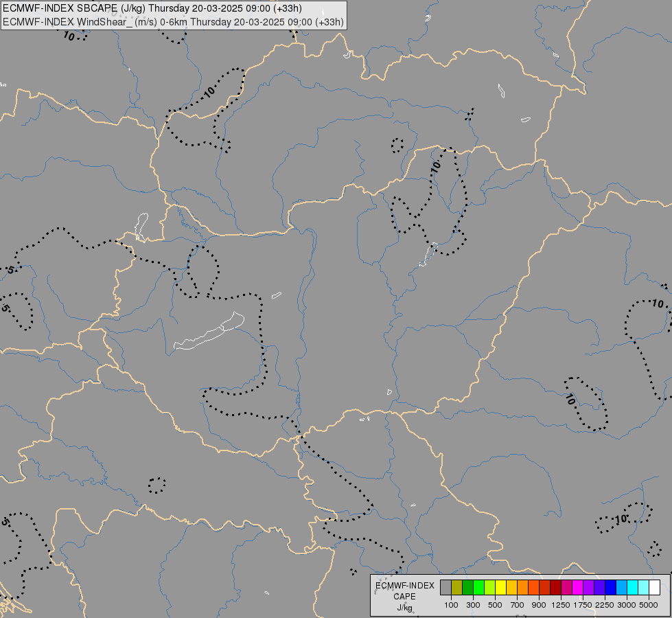The image size is (672, 618).
Task: Click the legend label '3000'
Action: [x=627, y=605]
